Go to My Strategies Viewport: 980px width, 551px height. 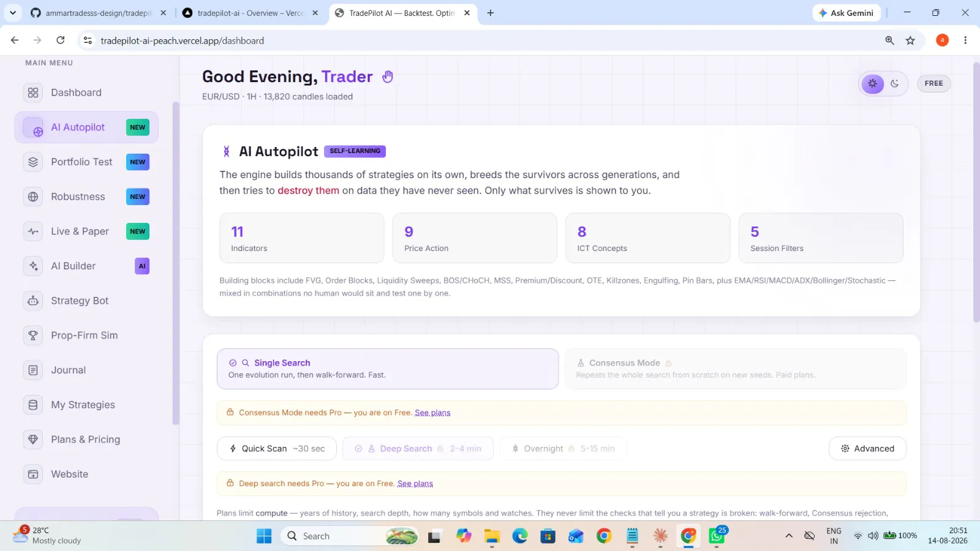coord(86,405)
